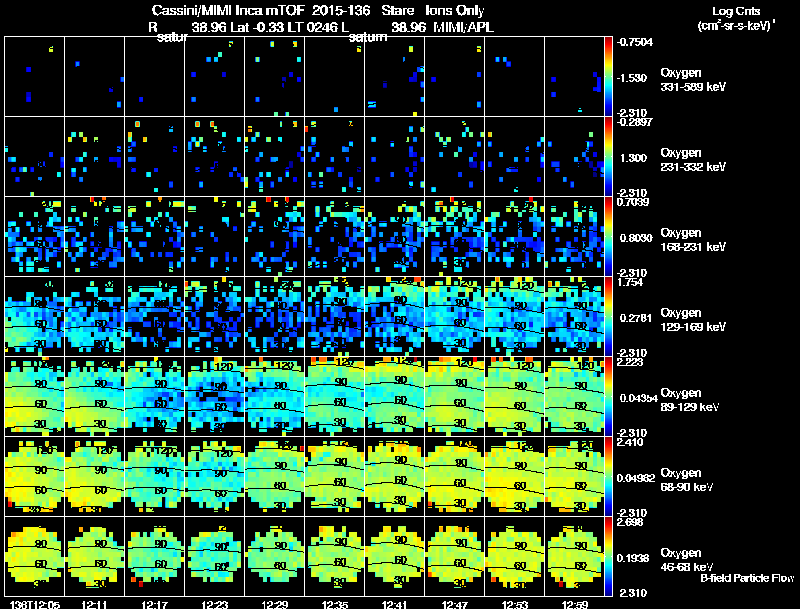Click the '-0.2897' color scale value
The height and width of the screenshot is (609, 800).
[634, 122]
